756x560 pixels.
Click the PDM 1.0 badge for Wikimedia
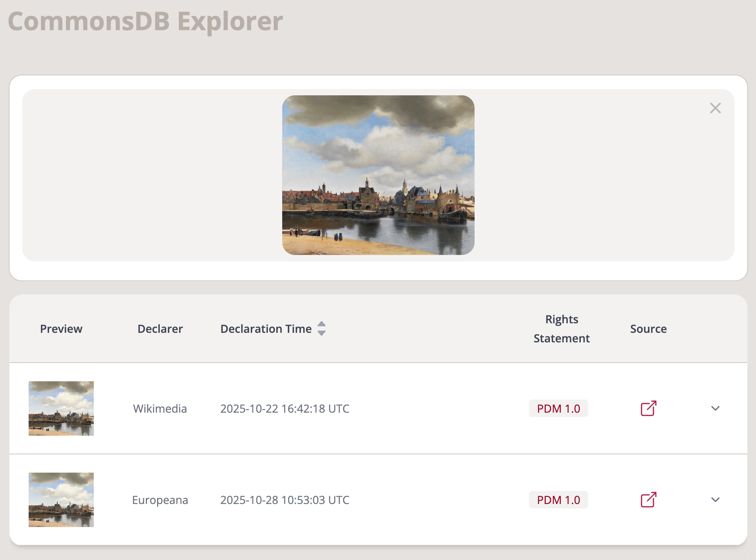point(558,408)
